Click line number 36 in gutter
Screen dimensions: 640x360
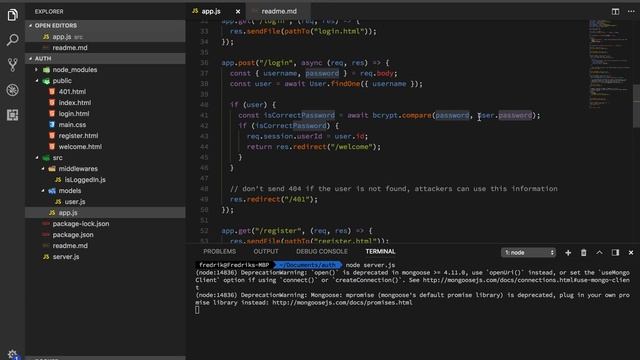204,63
